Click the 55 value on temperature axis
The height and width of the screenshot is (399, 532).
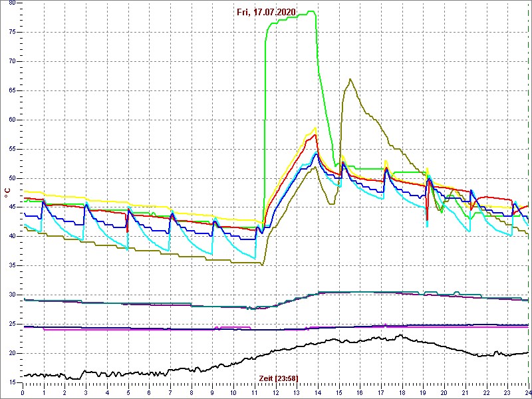12,149
